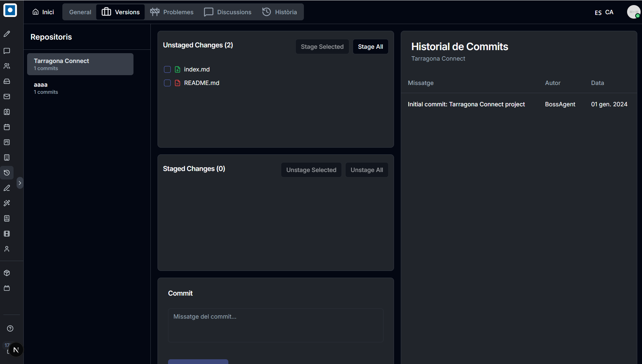This screenshot has width=642, height=364.
Task: Switch to the Història tab
Action: (279, 12)
